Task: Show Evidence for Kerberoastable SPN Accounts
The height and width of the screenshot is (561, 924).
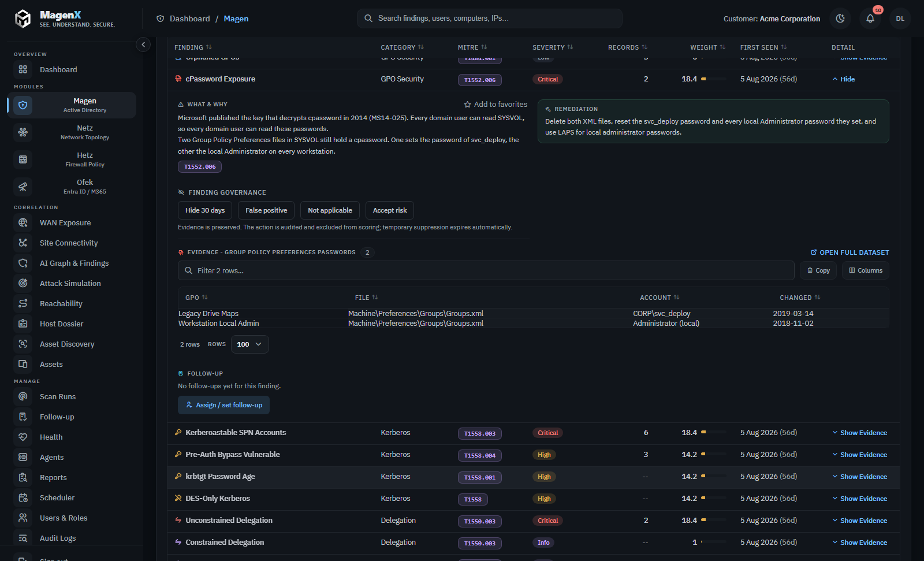Action: (x=859, y=433)
